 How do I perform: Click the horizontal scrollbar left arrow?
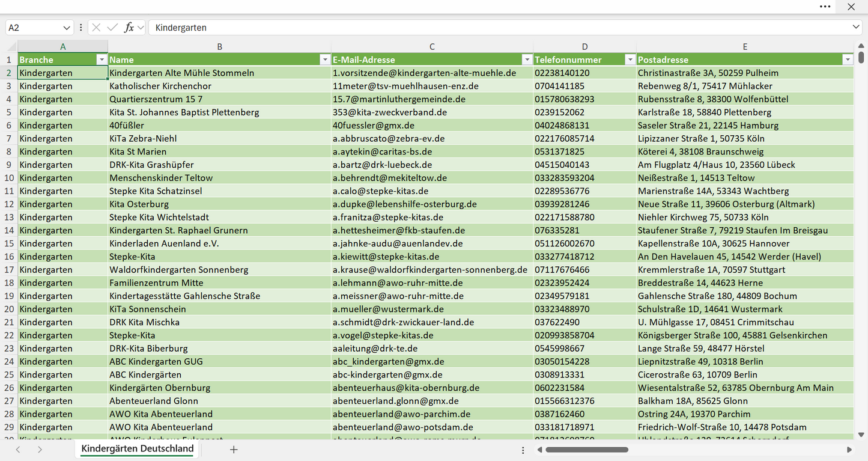click(539, 450)
